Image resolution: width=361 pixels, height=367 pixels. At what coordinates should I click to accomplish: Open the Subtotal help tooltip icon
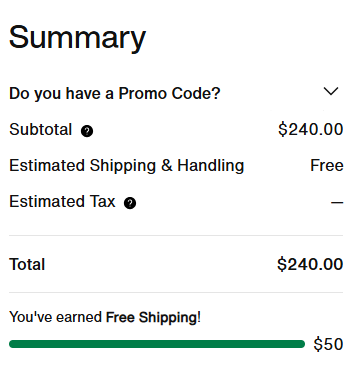point(87,131)
